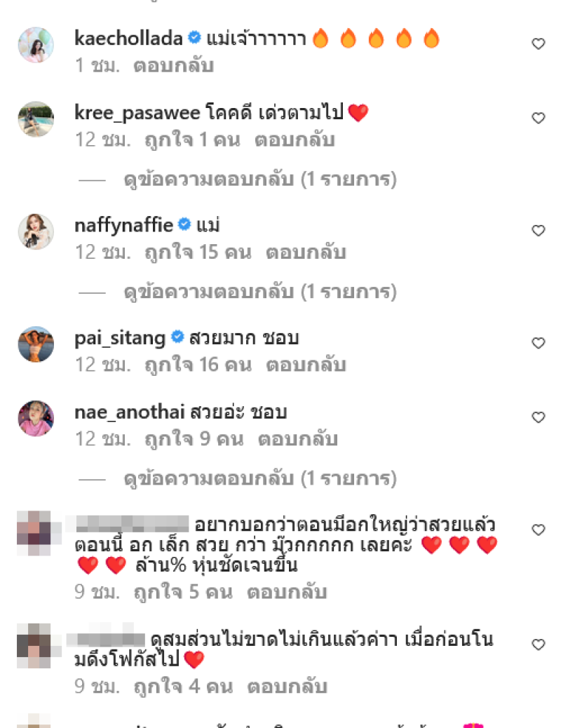
Task: Open kree_pasawee's profile via username
Action: [137, 113]
